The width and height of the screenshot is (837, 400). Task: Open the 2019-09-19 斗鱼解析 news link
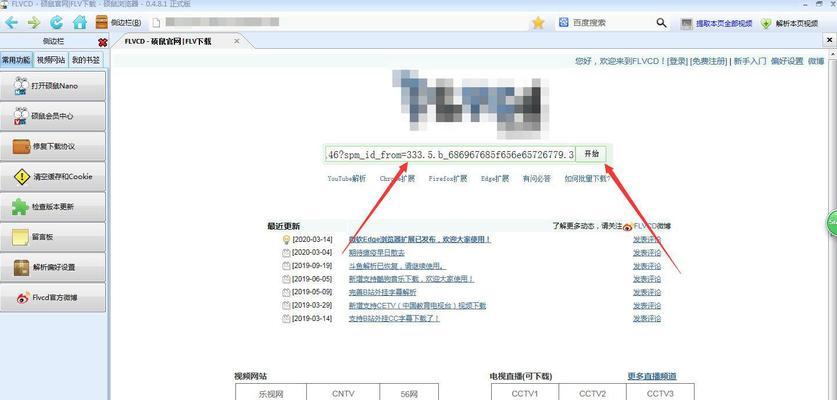[x=398, y=266]
